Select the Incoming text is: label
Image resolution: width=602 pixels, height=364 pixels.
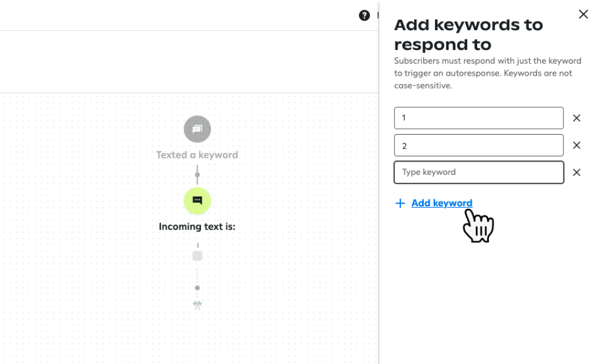197,227
